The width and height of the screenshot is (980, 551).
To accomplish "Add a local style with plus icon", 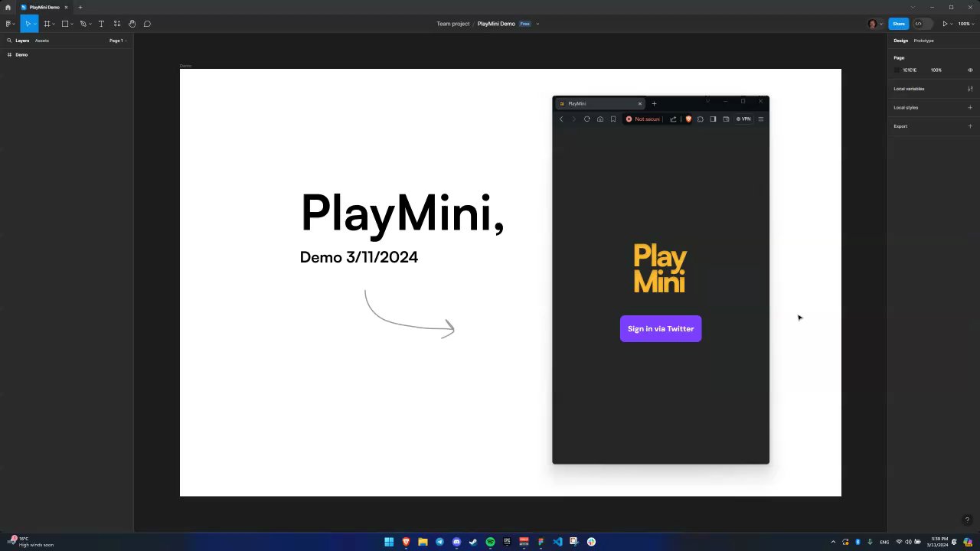I will [970, 107].
